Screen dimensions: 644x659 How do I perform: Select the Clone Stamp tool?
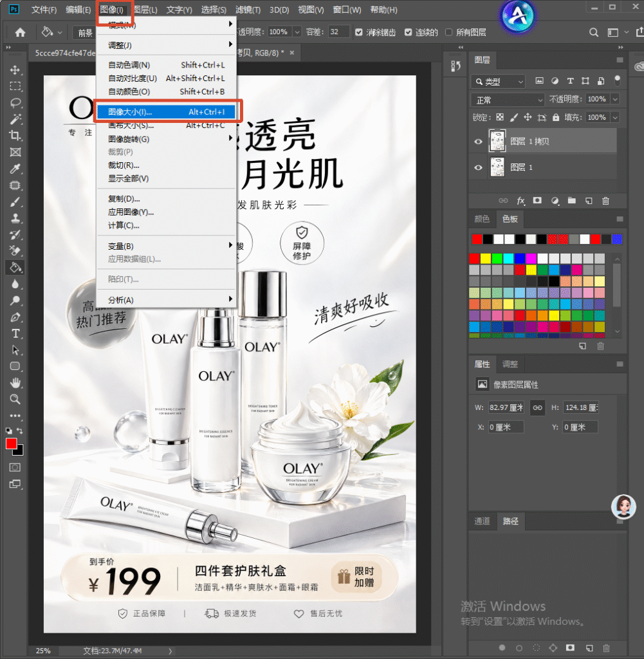tap(15, 218)
